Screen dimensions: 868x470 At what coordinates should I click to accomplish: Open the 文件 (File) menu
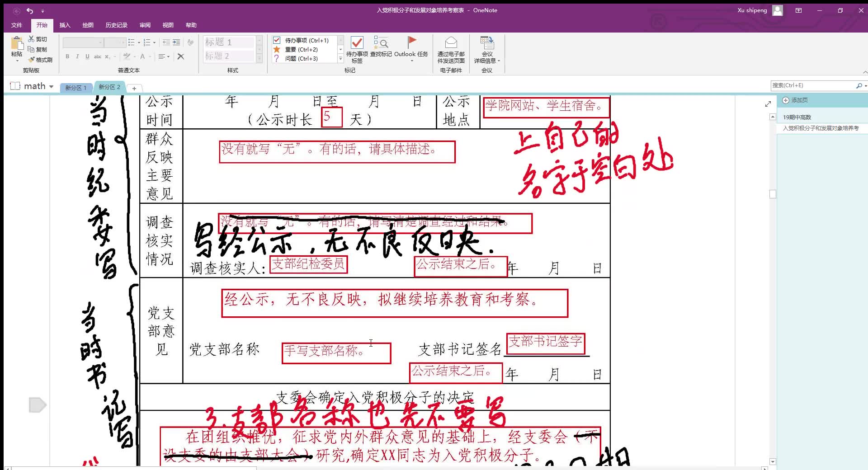[x=17, y=25]
